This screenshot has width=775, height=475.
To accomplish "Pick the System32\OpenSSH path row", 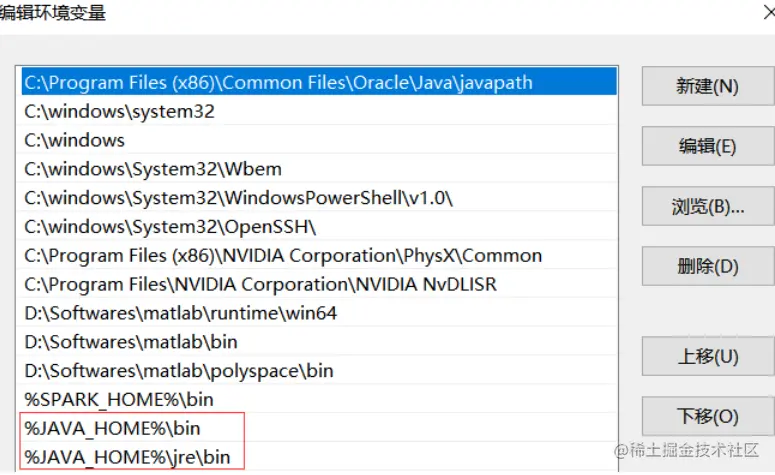I will point(317,226).
